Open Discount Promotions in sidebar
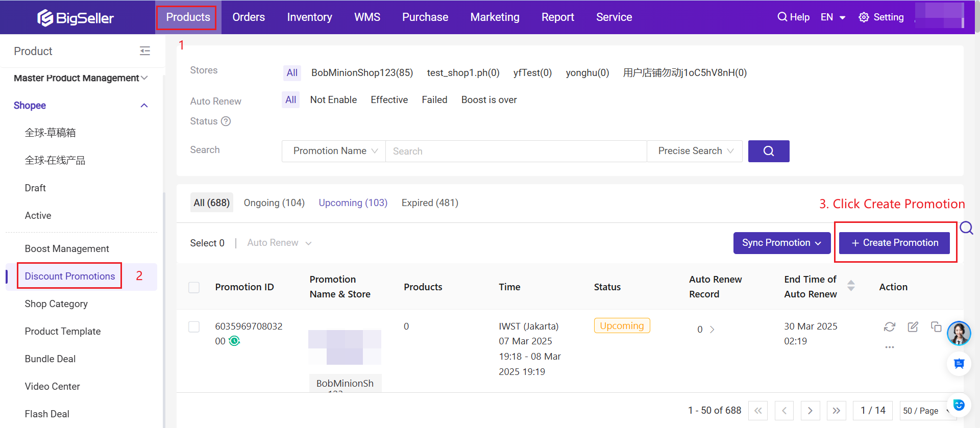 click(70, 276)
